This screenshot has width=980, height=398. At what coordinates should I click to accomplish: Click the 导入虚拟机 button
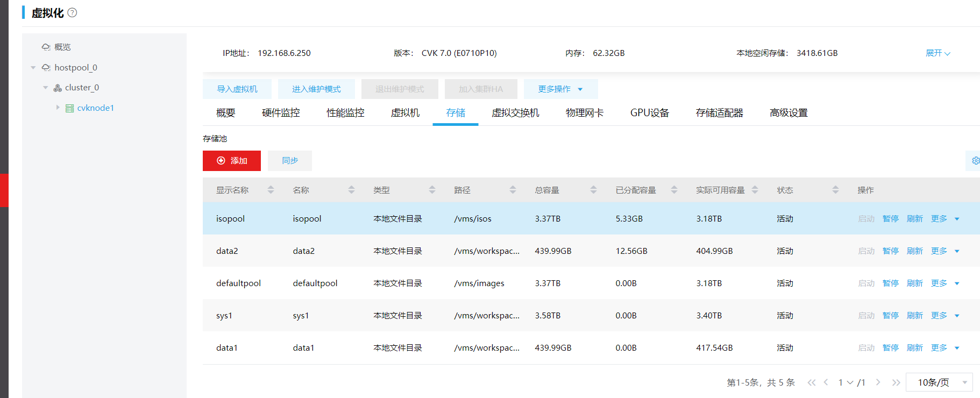coord(237,89)
